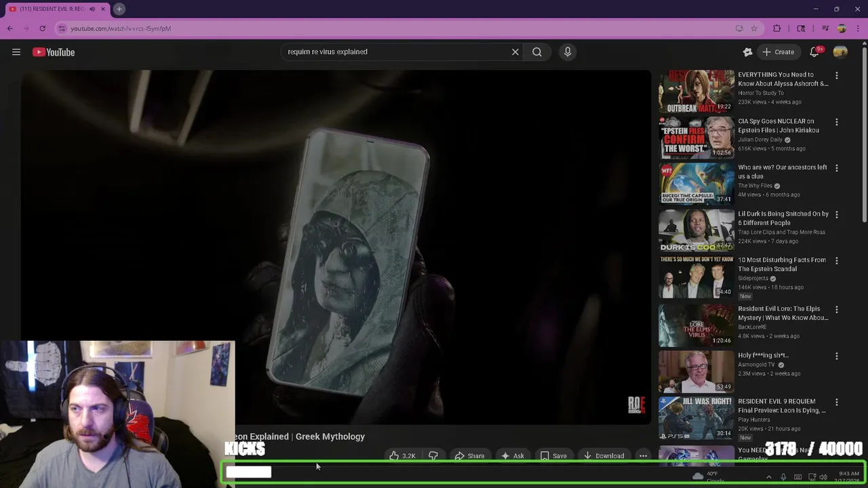868x488 pixels.
Task: Clear the search box with X
Action: (515, 52)
